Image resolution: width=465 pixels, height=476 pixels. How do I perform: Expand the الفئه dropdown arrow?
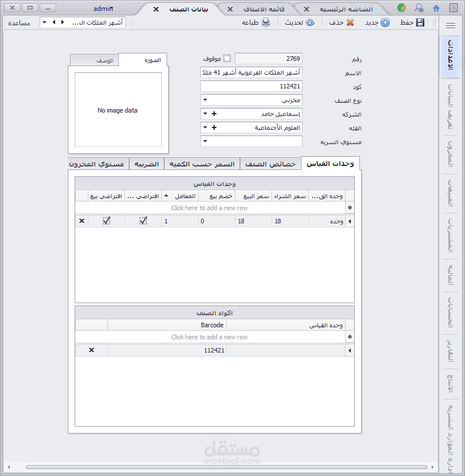point(205,127)
